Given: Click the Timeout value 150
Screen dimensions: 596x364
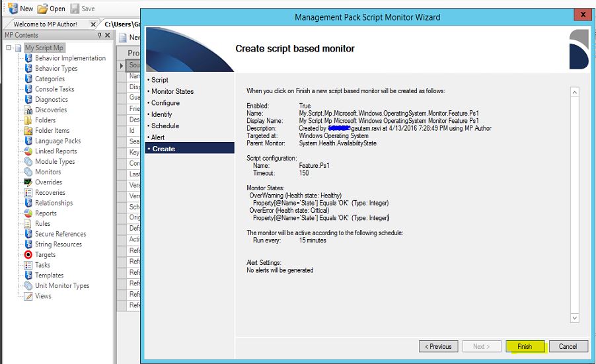Looking at the screenshot, I should click(304, 173).
